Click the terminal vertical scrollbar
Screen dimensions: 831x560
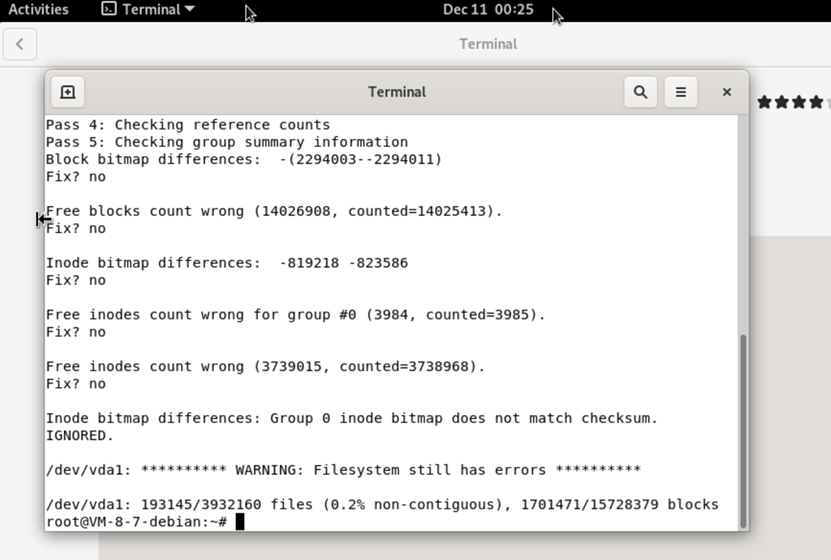(743, 430)
